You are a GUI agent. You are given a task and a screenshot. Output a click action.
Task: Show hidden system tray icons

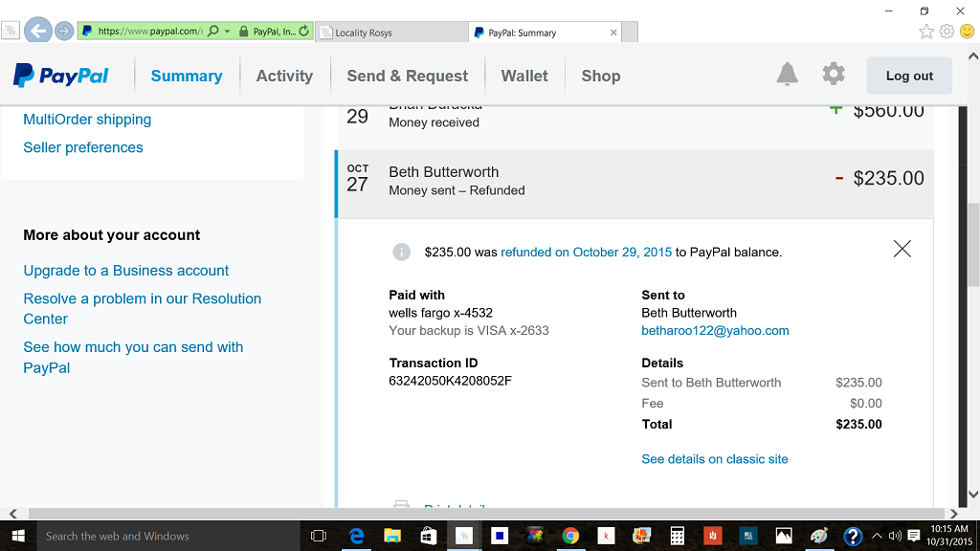coord(877,536)
